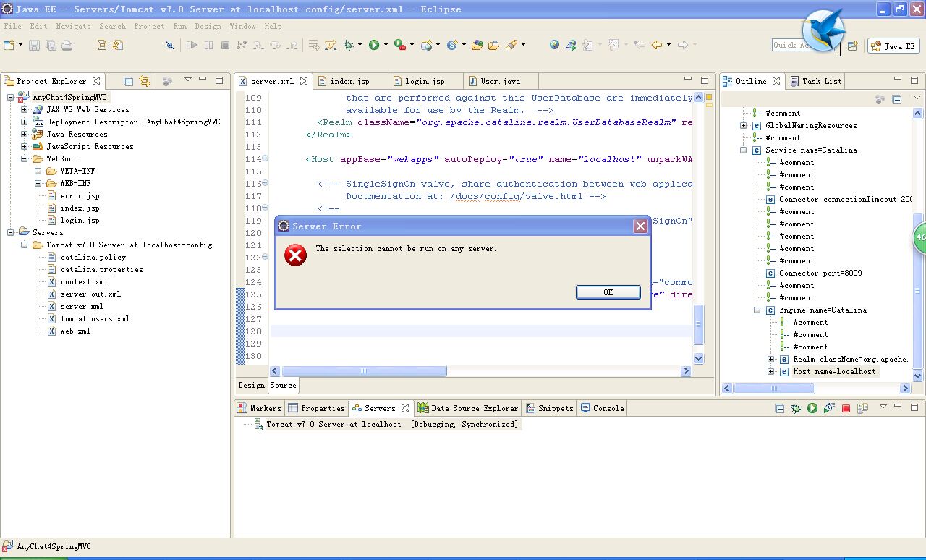Open the dropdown arrow next to New icon
This screenshot has height=560, width=926.
tap(20, 45)
